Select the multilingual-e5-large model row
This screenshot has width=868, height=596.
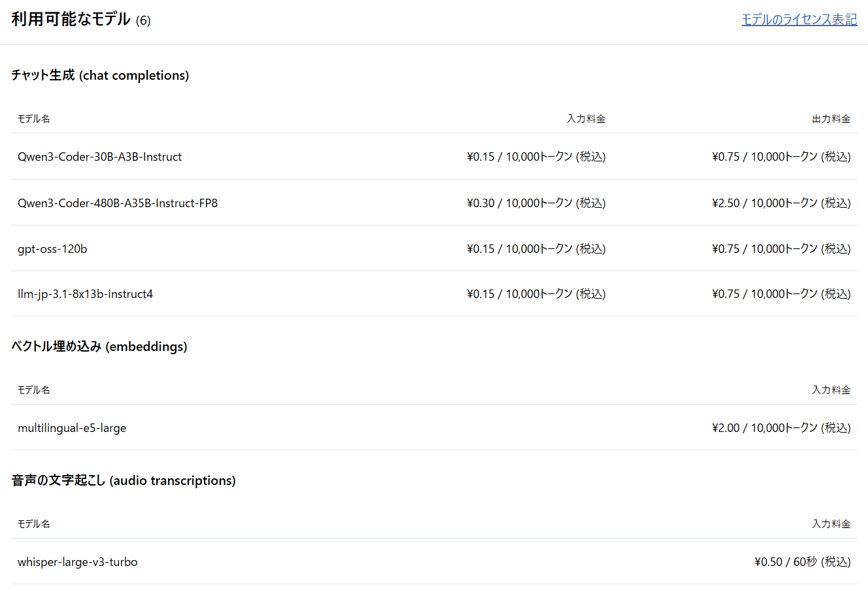tap(434, 427)
